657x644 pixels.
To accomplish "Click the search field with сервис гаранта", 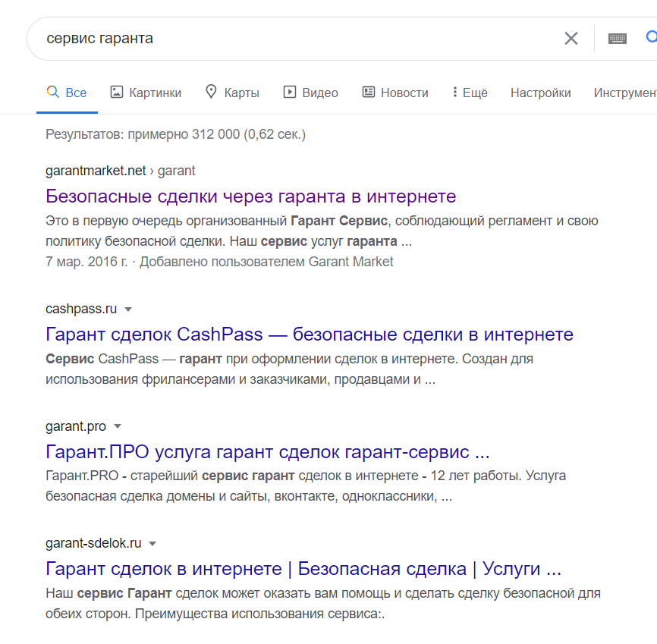I will pos(294,39).
